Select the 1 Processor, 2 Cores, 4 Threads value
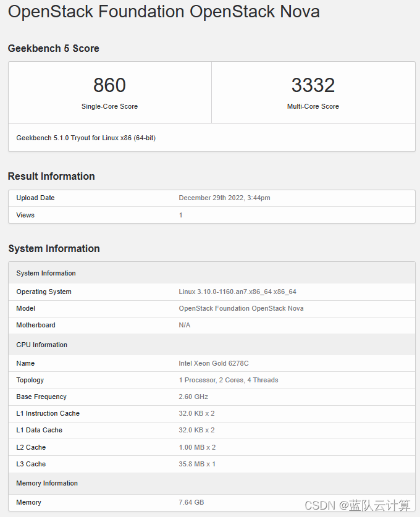Viewport: 420px width, 517px height. pyautogui.click(x=229, y=380)
